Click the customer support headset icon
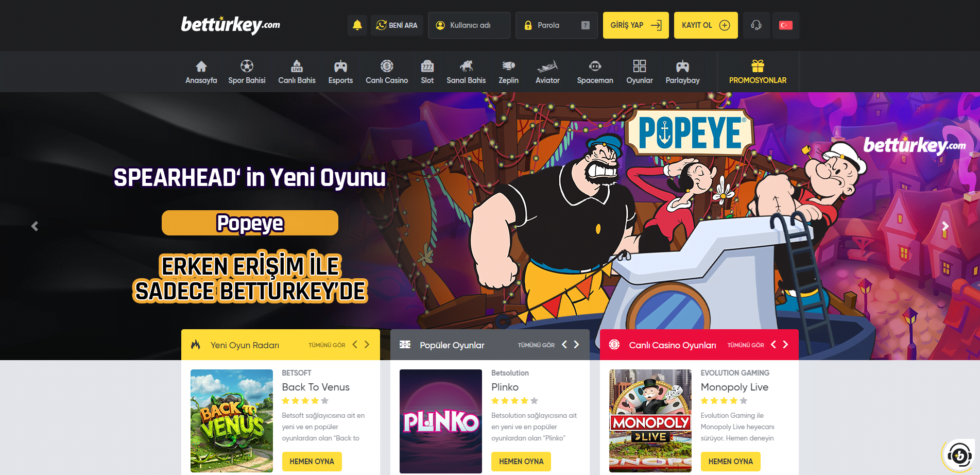980x475 pixels. pyautogui.click(x=756, y=25)
